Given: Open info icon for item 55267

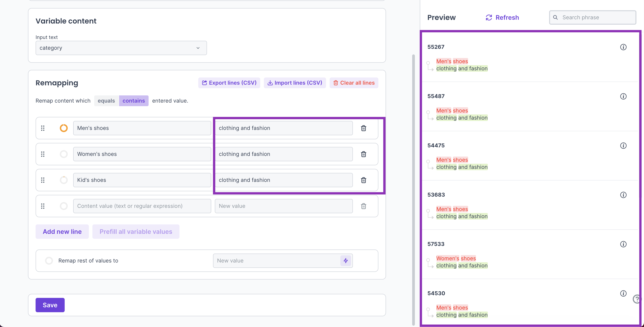Looking at the screenshot, I should [623, 47].
